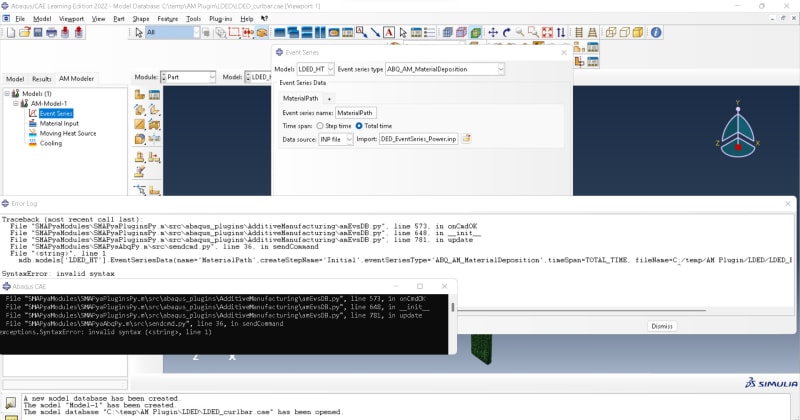Viewport: 800px width, 420px height.
Task: Save the model database
Action: (38, 33)
